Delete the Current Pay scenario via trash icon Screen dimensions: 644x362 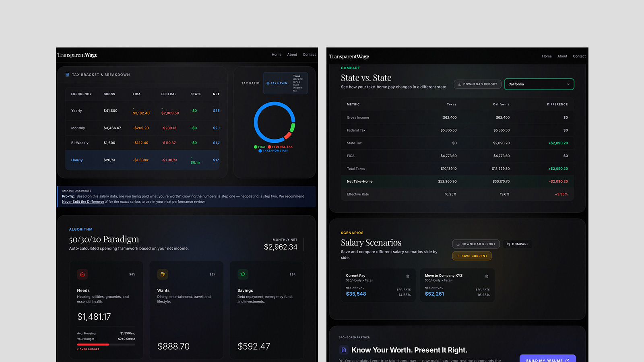pos(408,276)
